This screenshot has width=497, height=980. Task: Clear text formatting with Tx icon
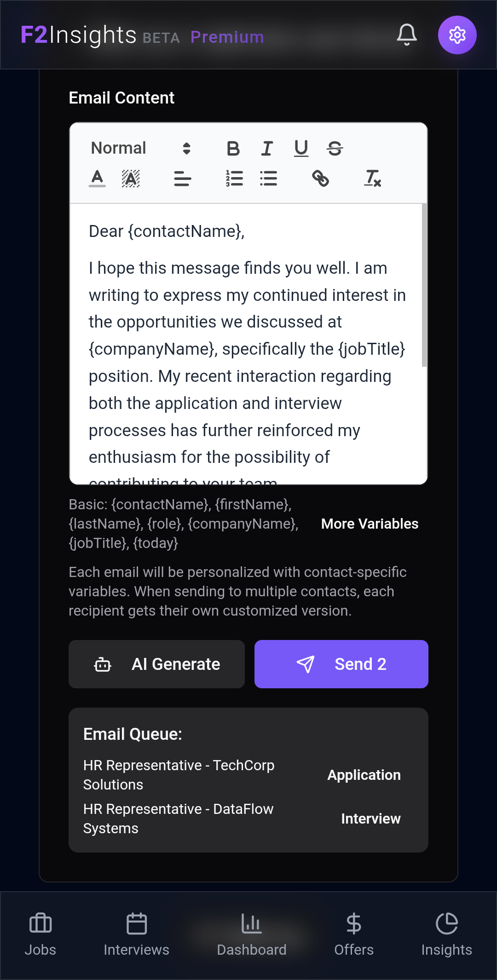(372, 178)
